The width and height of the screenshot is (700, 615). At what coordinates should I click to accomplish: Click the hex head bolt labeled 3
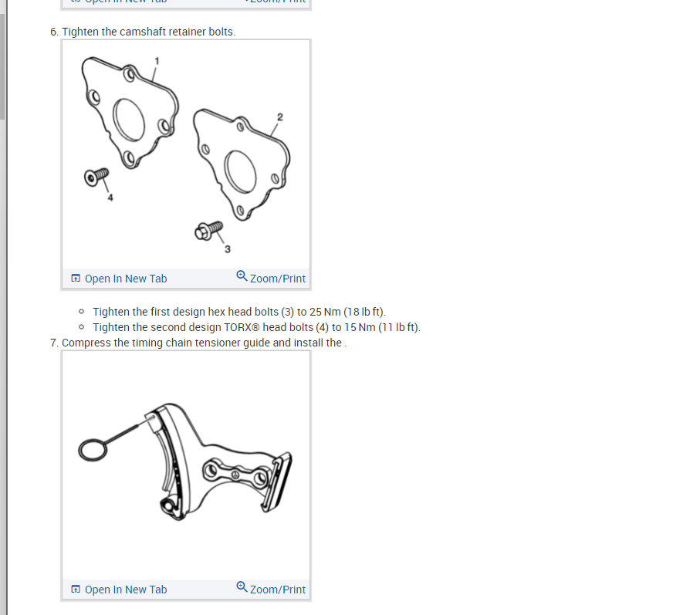point(208,230)
